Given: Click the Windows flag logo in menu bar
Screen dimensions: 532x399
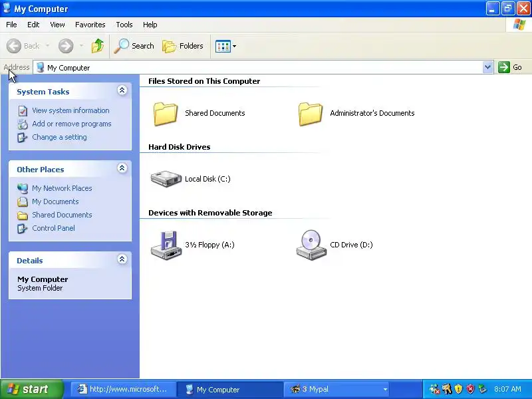Looking at the screenshot, I should point(519,25).
